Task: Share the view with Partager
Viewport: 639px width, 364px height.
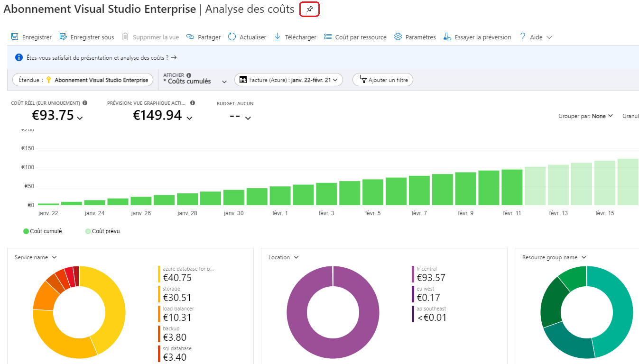Action: pyautogui.click(x=204, y=37)
